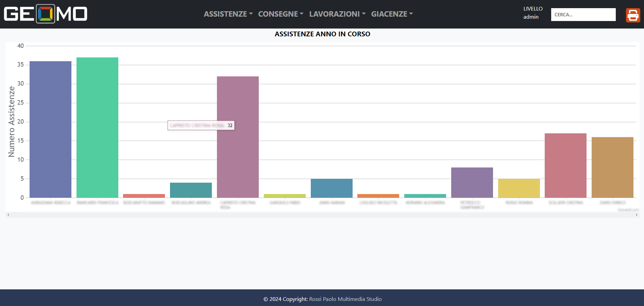644x306 pixels.
Task: Select the tan bar at far right
Action: pyautogui.click(x=612, y=167)
